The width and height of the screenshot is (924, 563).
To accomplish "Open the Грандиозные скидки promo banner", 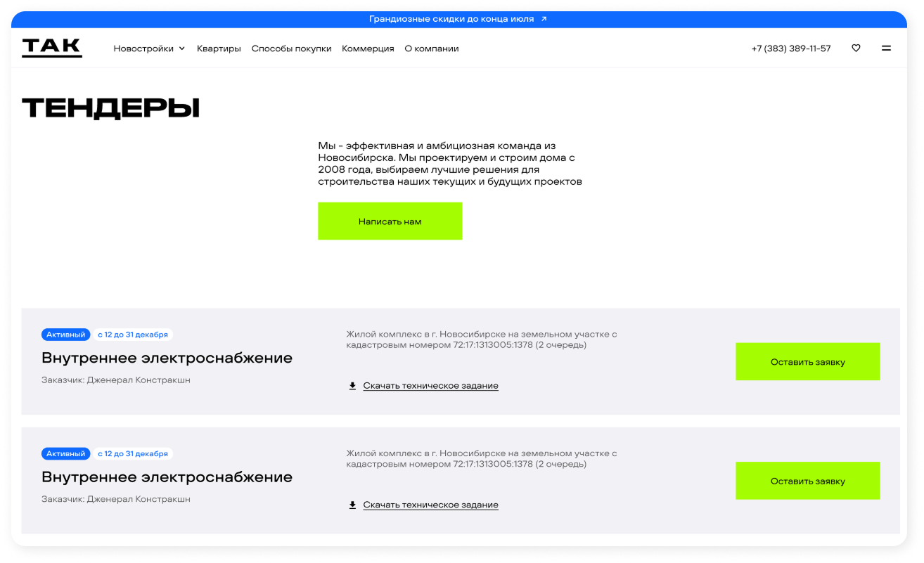I will (x=452, y=19).
